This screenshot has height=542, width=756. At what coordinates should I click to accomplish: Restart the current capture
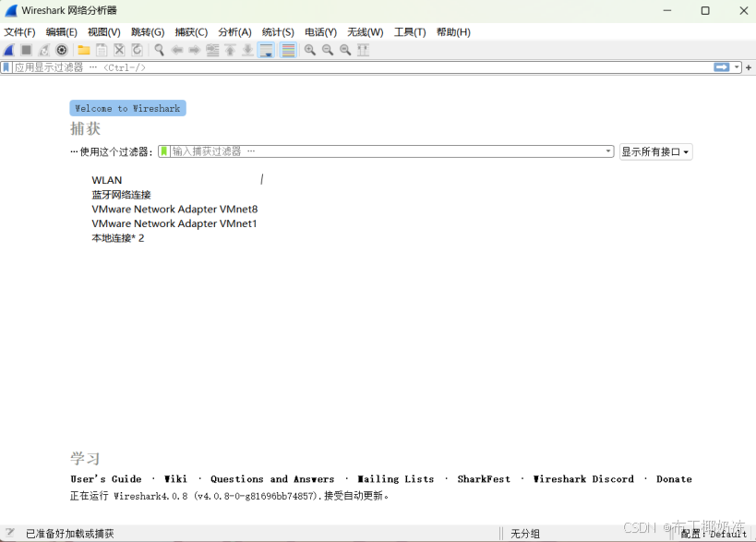tap(44, 50)
